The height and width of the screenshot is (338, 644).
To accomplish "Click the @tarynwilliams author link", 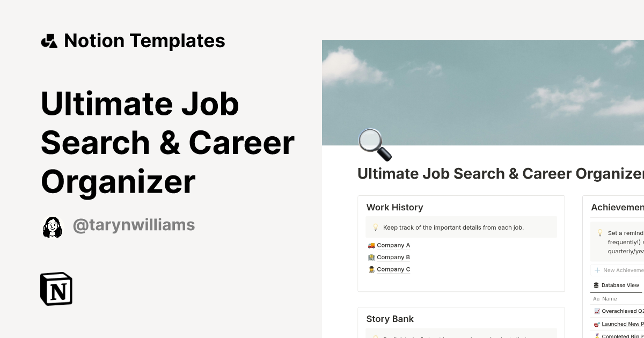I will tap(134, 225).
